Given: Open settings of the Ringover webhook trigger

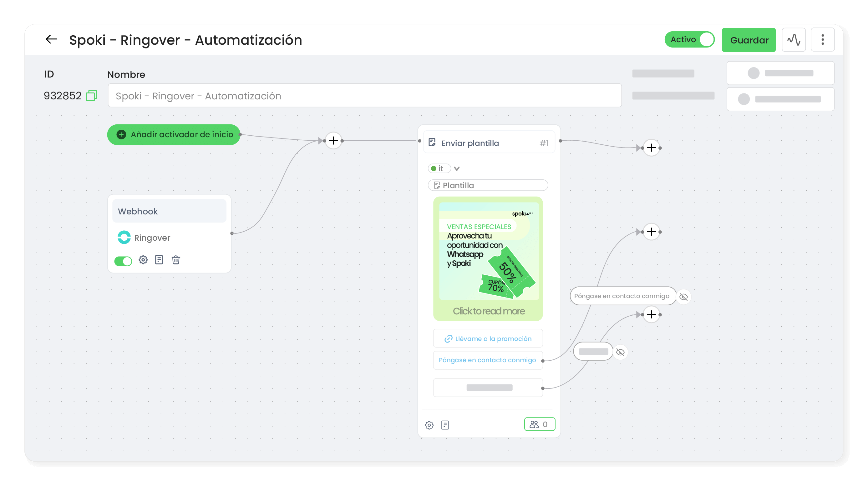Looking at the screenshot, I should (x=143, y=260).
